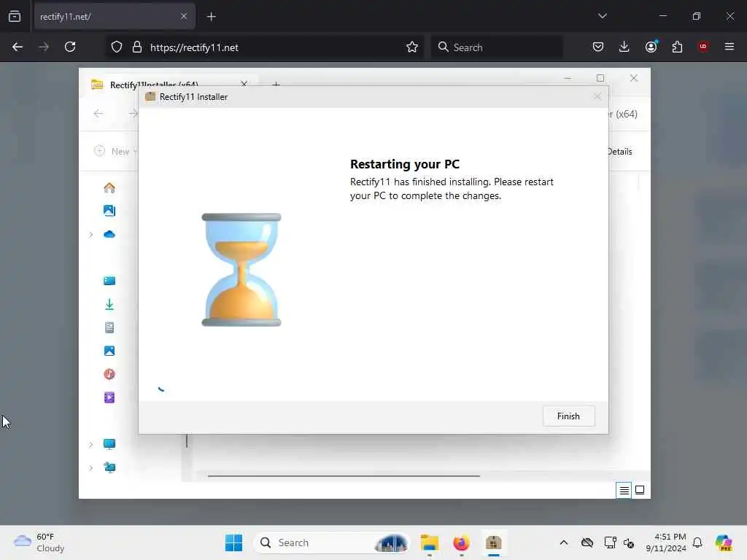List all Firefox tabs dropdown
This screenshot has height=560, width=747.
[602, 16]
